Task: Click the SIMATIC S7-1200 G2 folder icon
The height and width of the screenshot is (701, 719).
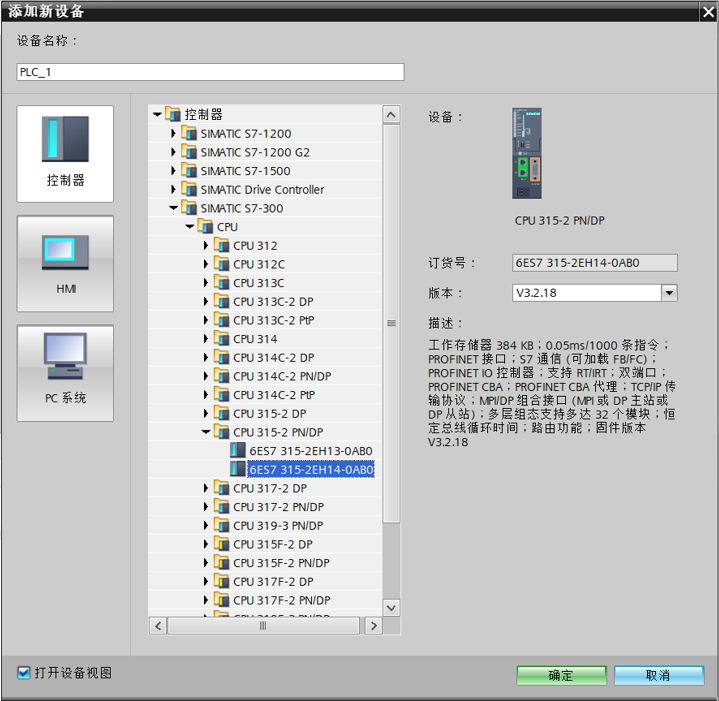Action: (189, 152)
